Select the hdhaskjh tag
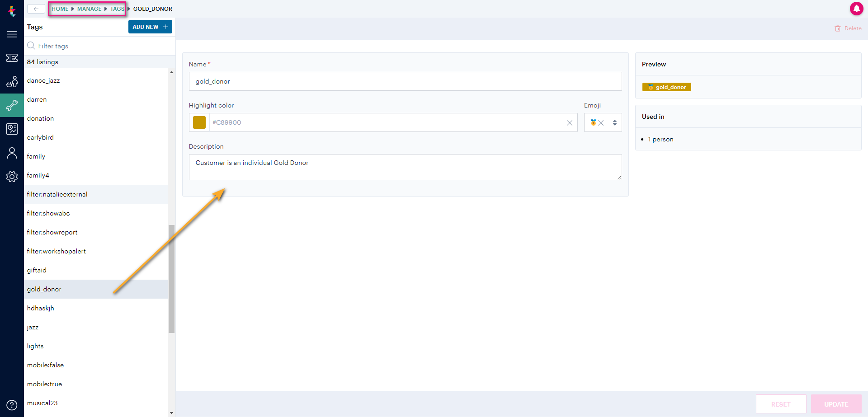Viewport: 868px width, 417px height. [x=96, y=308]
